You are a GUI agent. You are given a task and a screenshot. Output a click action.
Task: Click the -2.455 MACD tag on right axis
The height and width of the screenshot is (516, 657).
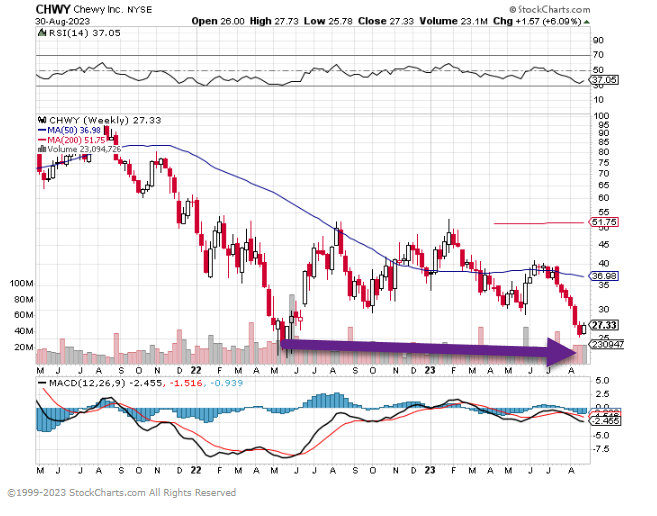click(605, 420)
